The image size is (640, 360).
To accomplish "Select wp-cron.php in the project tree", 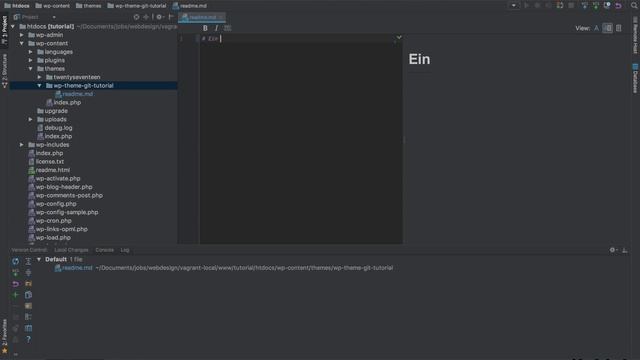I will tap(53, 221).
